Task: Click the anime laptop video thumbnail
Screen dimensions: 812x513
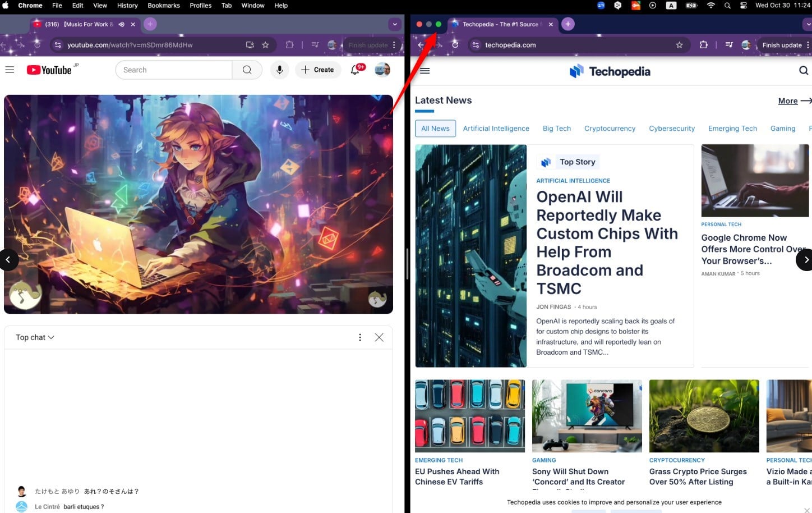Action: 199,204
